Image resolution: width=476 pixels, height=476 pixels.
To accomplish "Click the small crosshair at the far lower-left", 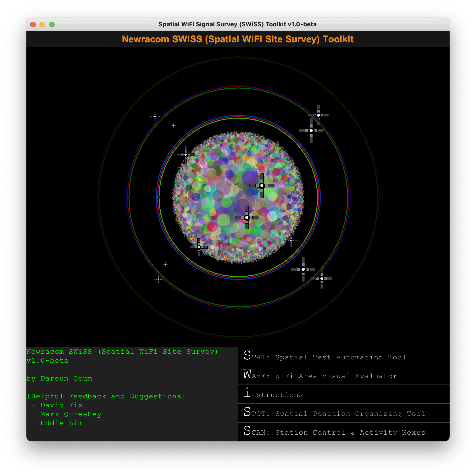I will [158, 279].
